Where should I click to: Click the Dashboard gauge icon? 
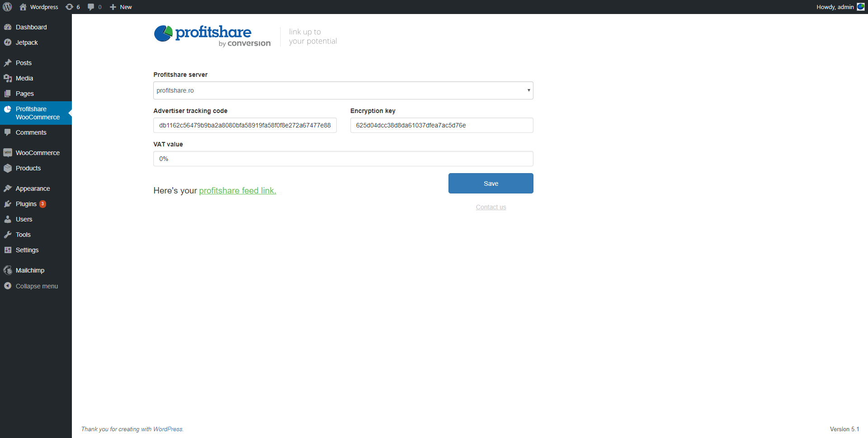pyautogui.click(x=8, y=27)
